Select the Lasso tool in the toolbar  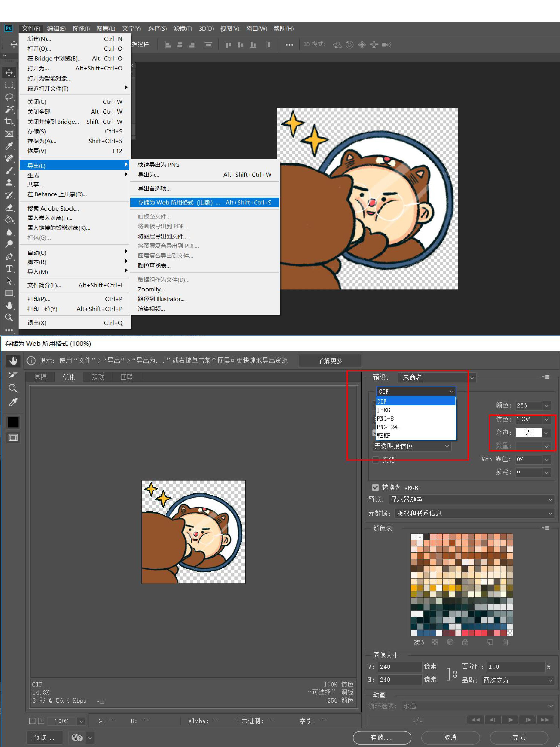coord(9,97)
